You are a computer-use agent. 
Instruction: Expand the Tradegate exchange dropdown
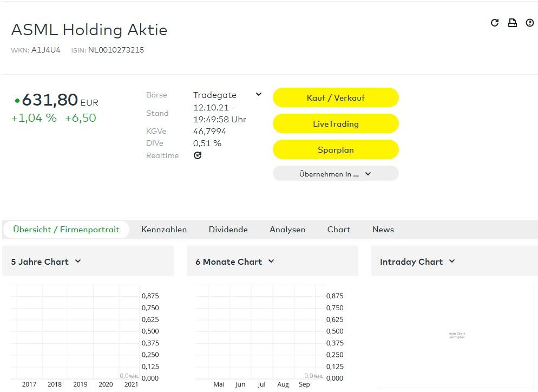tap(258, 95)
